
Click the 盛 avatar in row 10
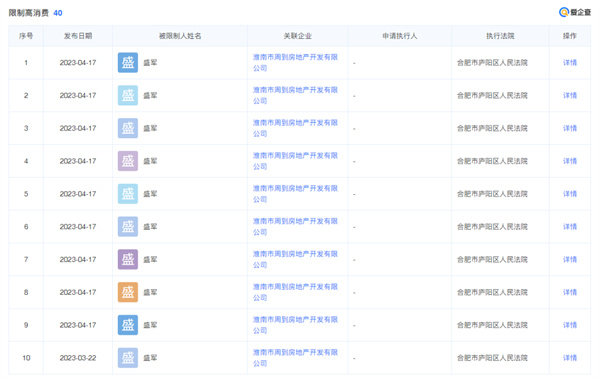(x=128, y=358)
